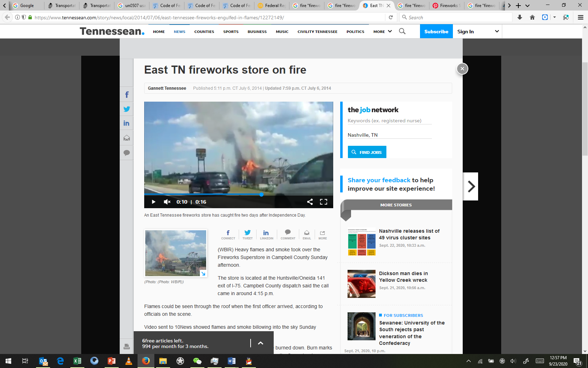The height and width of the screenshot is (368, 588).
Task: Open the Firefox downloads arrow icon
Action: point(520,17)
